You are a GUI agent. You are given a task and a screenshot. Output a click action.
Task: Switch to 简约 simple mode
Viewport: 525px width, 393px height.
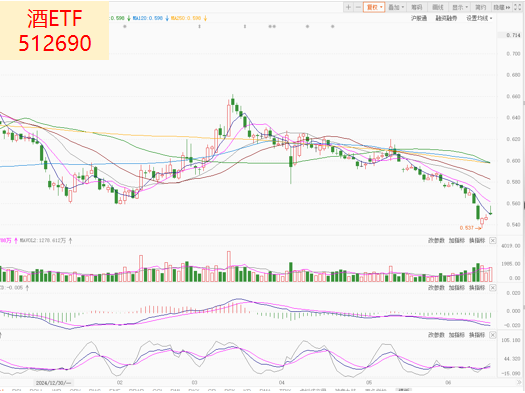pyautogui.click(x=481, y=7)
